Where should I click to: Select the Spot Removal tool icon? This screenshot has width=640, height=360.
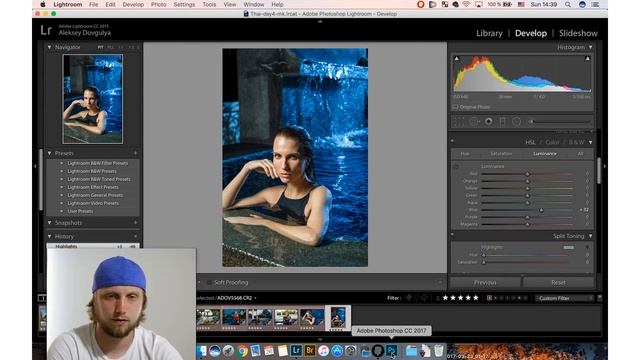(474, 122)
